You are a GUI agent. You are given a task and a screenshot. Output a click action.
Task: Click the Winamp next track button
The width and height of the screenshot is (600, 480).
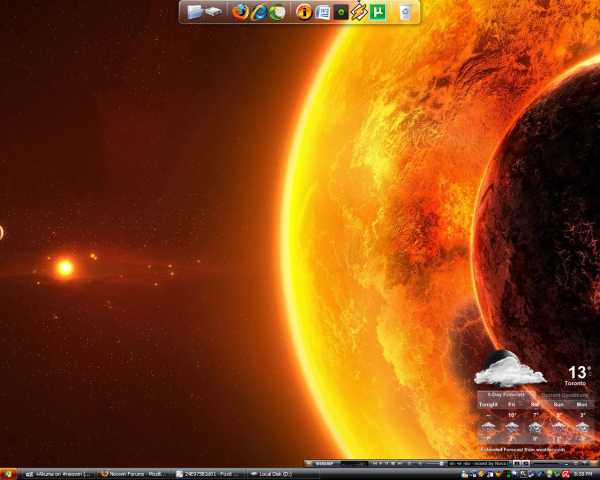coord(400,464)
